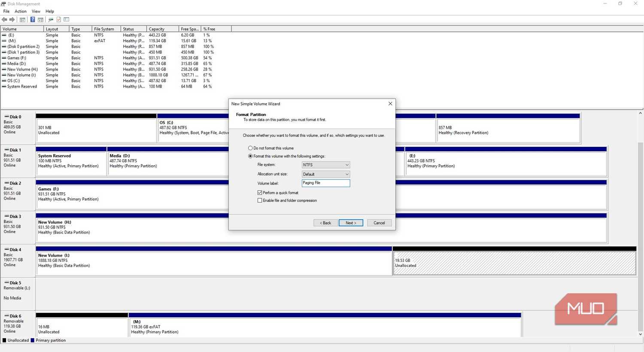
Task: Select 'Format this volume with the following settings'
Action: click(250, 156)
